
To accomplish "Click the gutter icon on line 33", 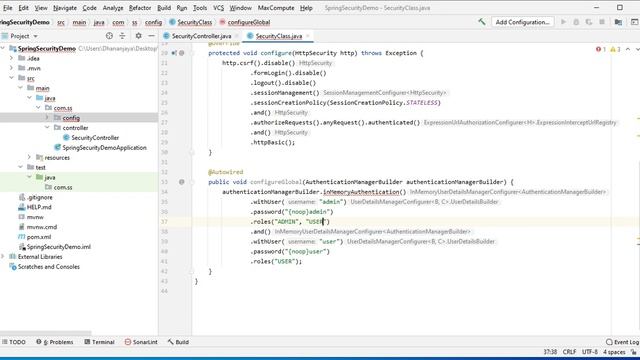I will coord(182,182).
